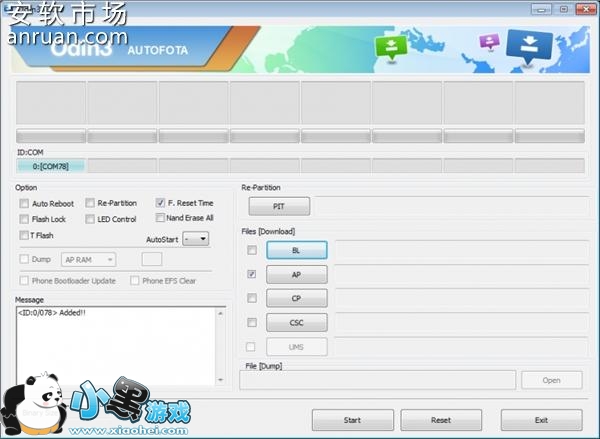Select a firmware file using AP
The height and width of the screenshot is (439, 600).
(x=297, y=274)
